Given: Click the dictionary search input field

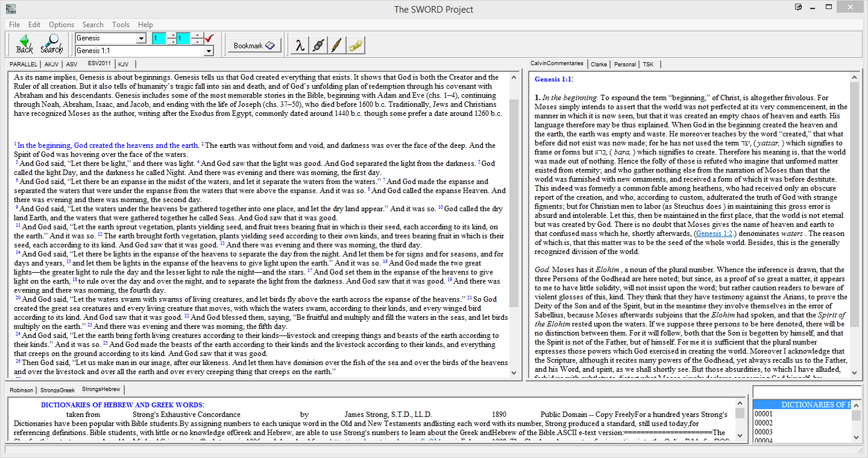Looking at the screenshot, I should pyautogui.click(x=807, y=392).
